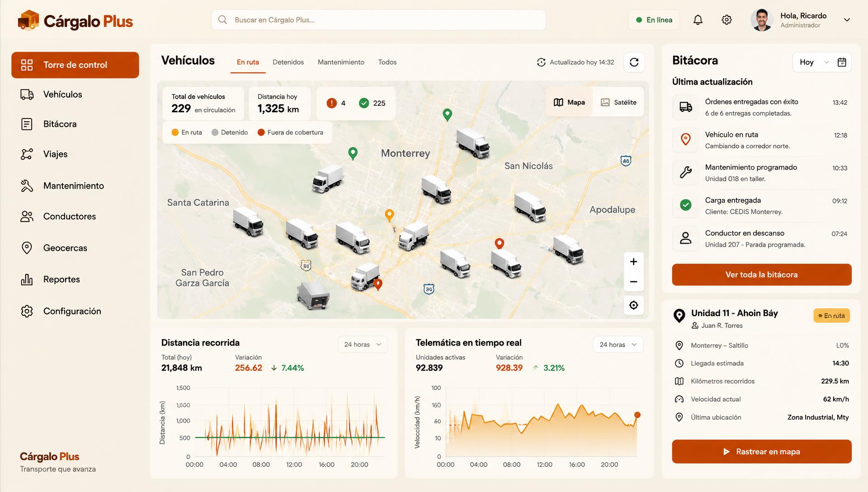This screenshot has width=868, height=492.
Task: Open Órdenes entregadas con éxito entry
Action: click(x=761, y=107)
